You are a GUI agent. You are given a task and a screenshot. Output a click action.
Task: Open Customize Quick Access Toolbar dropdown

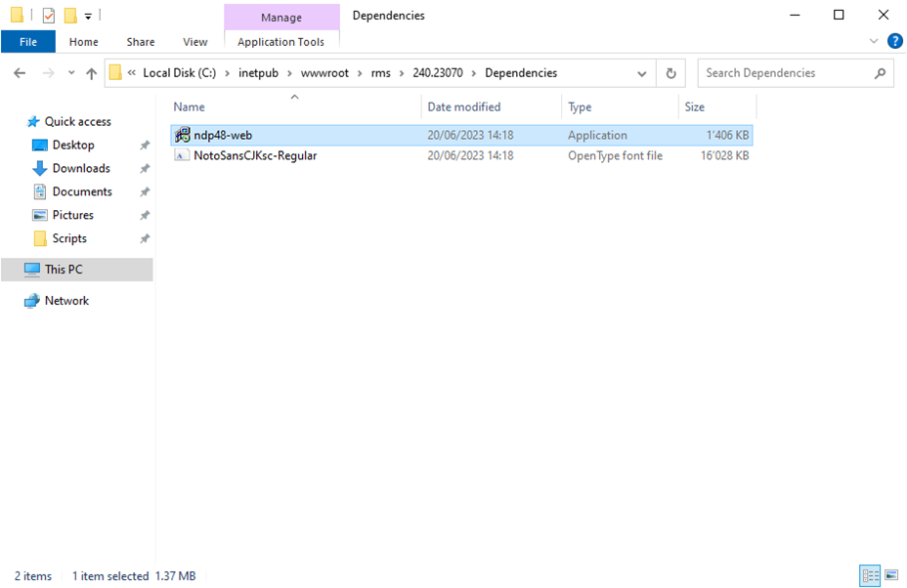tap(88, 16)
